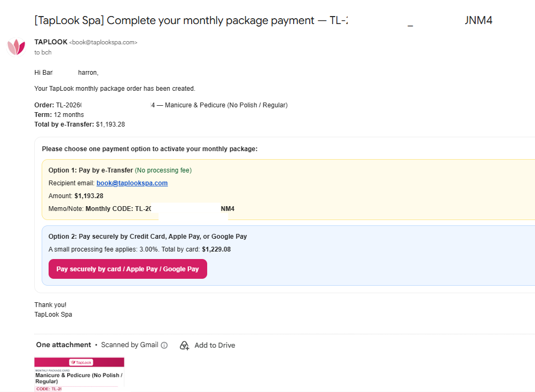The width and height of the screenshot is (535, 392).
Task: Click the 'Term: 12 months' line
Action: (59, 115)
